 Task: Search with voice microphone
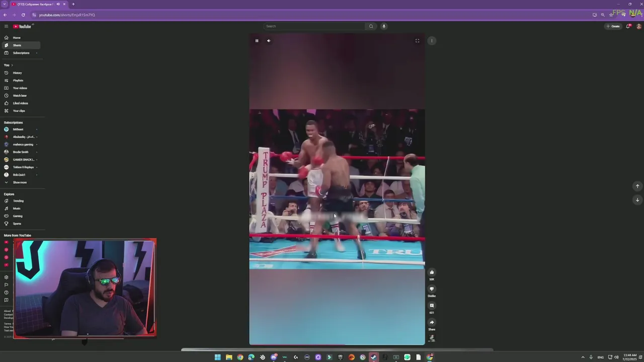coord(384,26)
